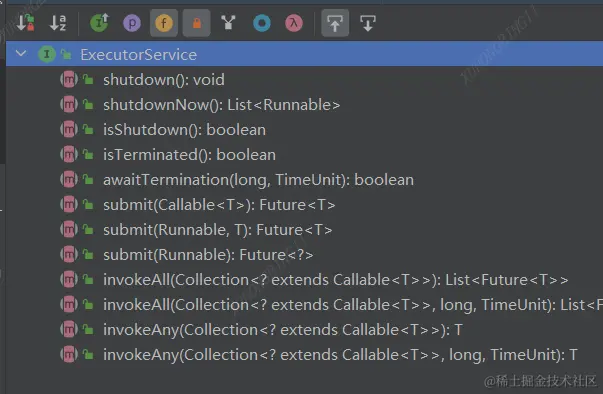Click the awaitTermination(long, TimeUnit) entry
This screenshot has width=603, height=394.
click(x=258, y=180)
